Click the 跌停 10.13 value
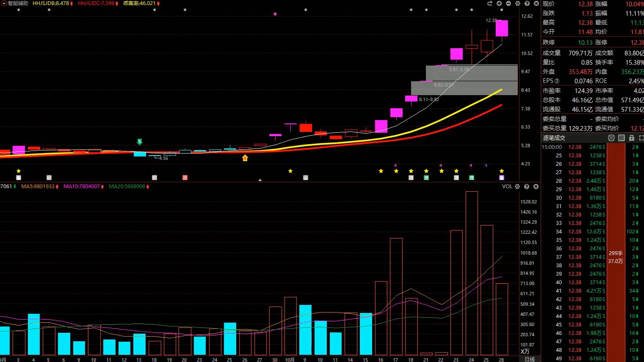Image resolution: width=644 pixels, height=362 pixels. click(x=585, y=42)
